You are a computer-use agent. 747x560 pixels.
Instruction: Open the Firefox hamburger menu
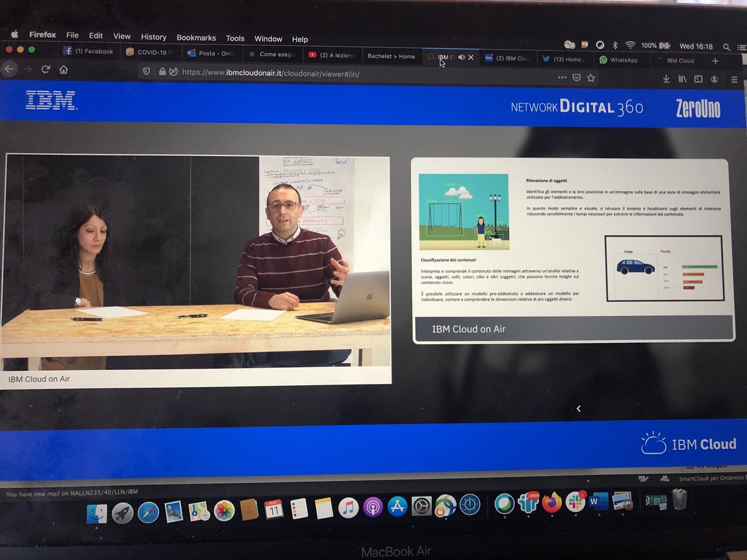pyautogui.click(x=735, y=80)
